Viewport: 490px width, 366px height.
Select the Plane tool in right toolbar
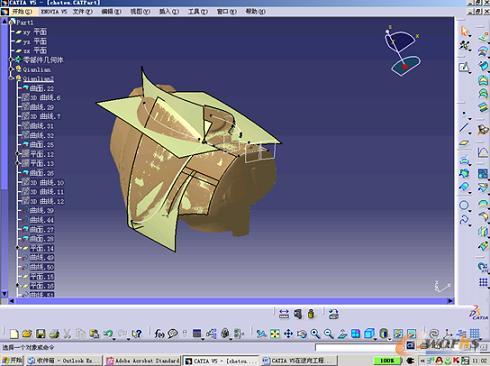point(464,143)
